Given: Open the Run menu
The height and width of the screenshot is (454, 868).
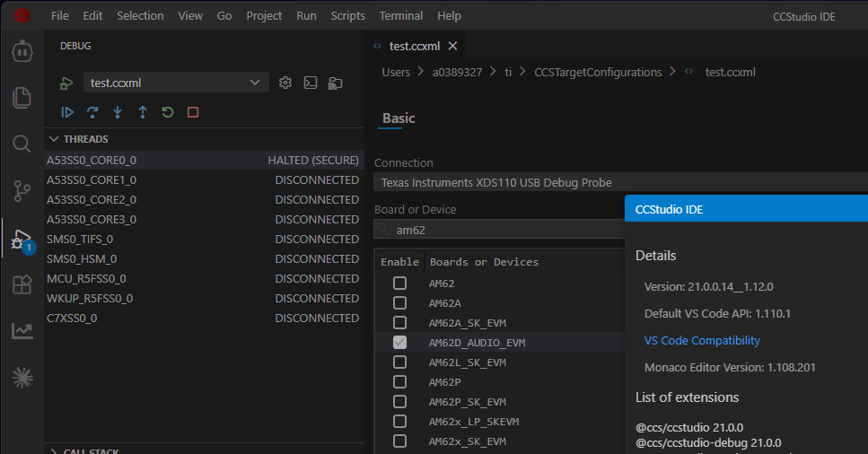Looking at the screenshot, I should pyautogui.click(x=306, y=15).
